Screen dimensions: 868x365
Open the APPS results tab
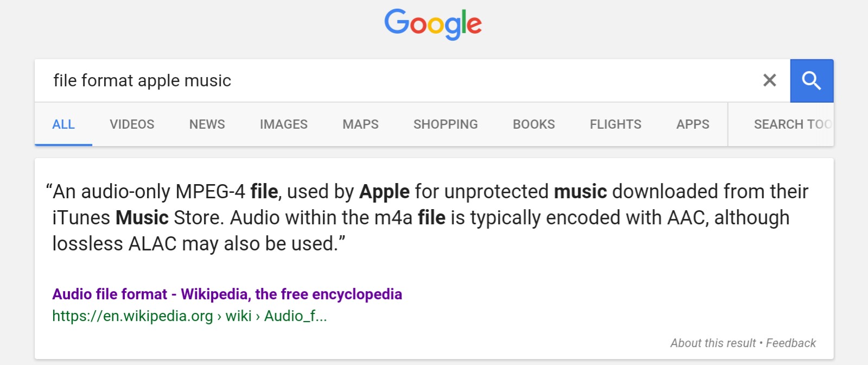[x=692, y=124]
